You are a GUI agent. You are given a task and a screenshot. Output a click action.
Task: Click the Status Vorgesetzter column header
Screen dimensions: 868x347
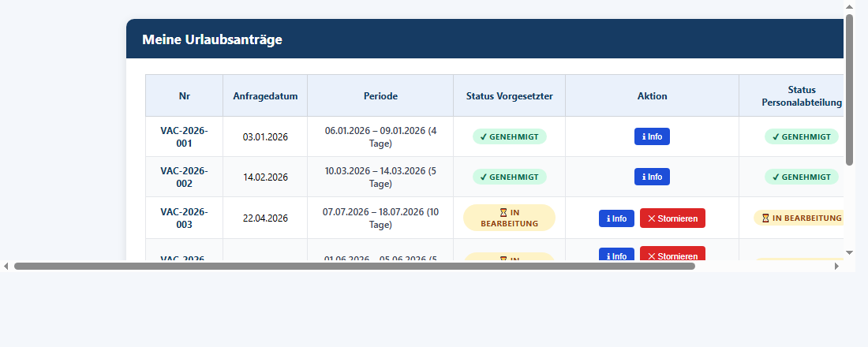[x=509, y=95]
